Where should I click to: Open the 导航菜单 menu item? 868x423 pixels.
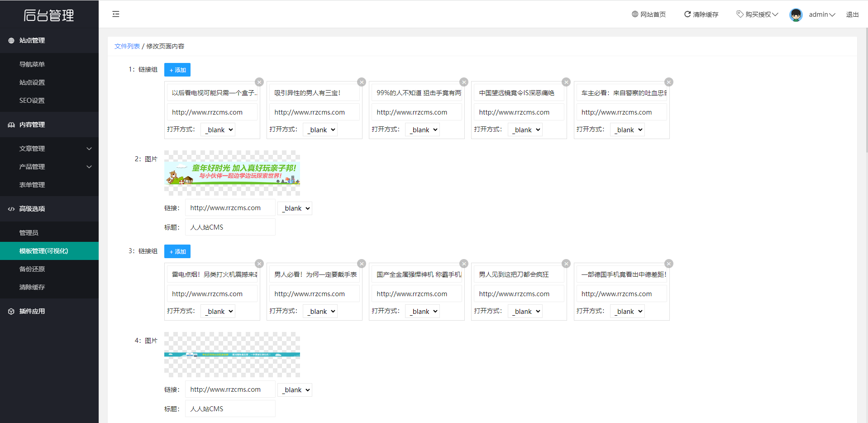point(49,64)
